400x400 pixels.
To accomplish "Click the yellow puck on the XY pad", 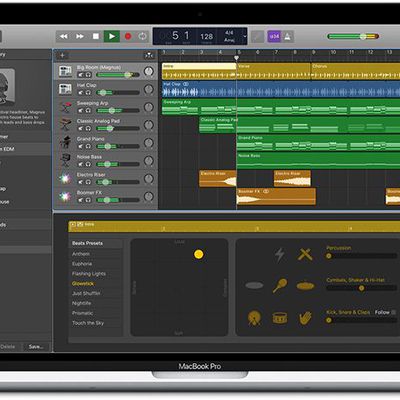I will (199, 254).
